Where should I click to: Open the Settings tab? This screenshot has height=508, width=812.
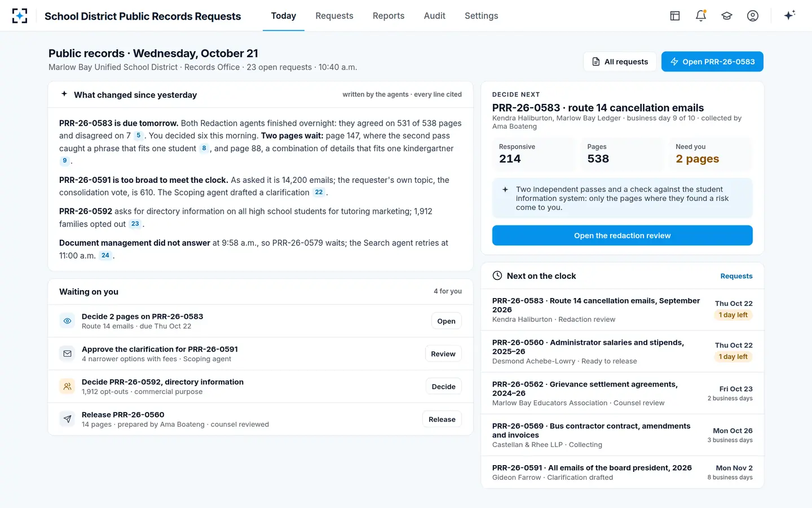(482, 16)
